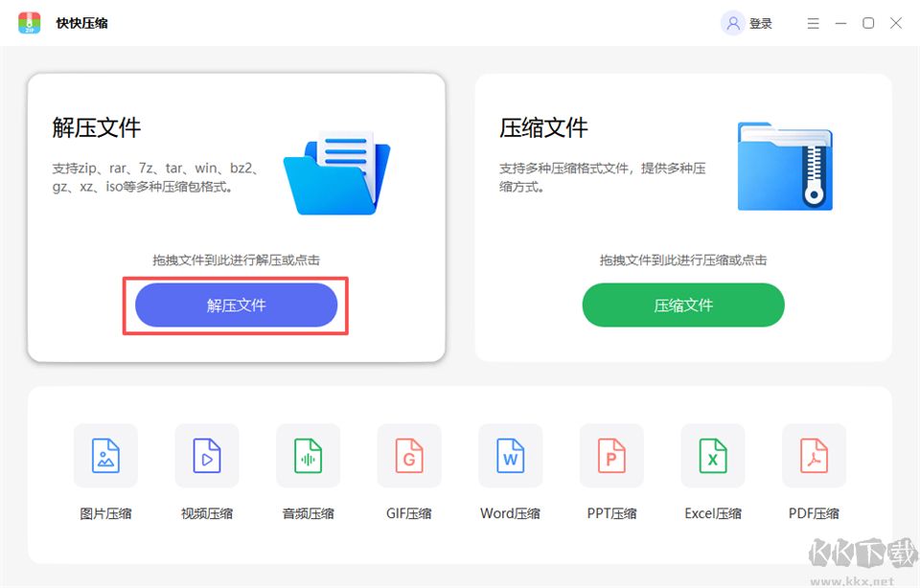Click the 快快压缩 app logo
This screenshot has height=588, width=920.
pyautogui.click(x=30, y=22)
